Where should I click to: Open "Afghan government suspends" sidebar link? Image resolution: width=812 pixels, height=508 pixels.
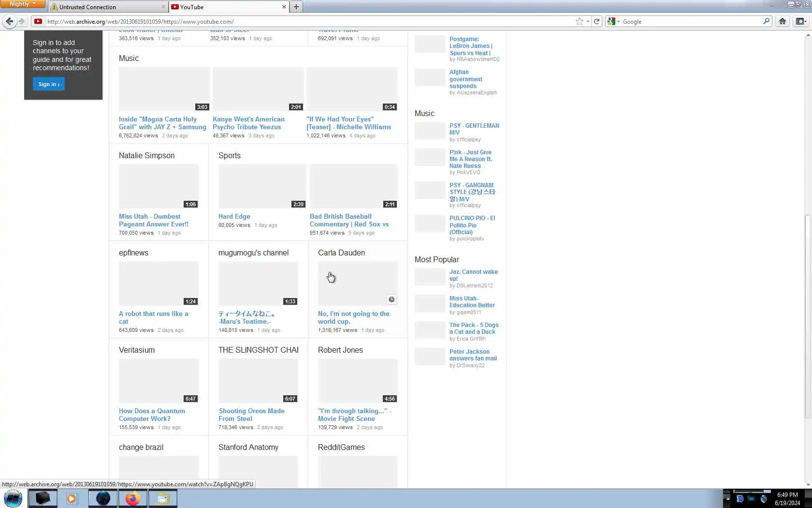(466, 79)
